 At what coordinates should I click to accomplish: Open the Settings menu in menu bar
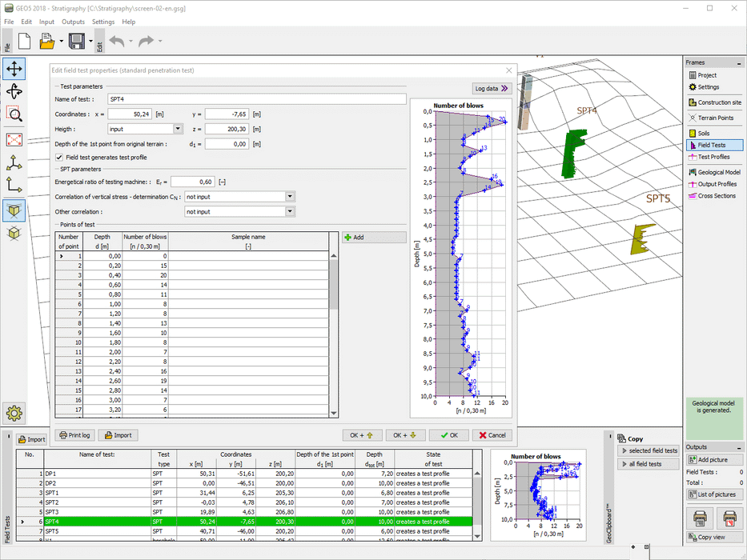(x=102, y=22)
